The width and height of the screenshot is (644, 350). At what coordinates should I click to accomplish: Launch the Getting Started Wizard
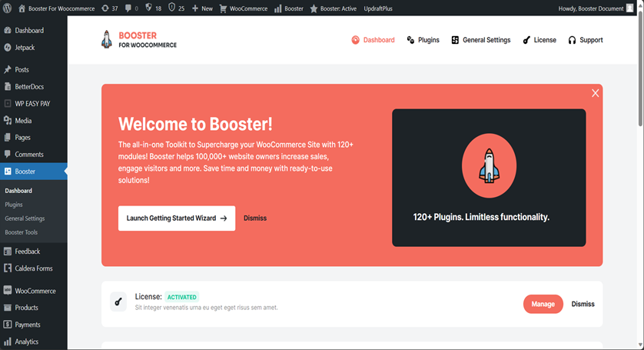(x=177, y=218)
